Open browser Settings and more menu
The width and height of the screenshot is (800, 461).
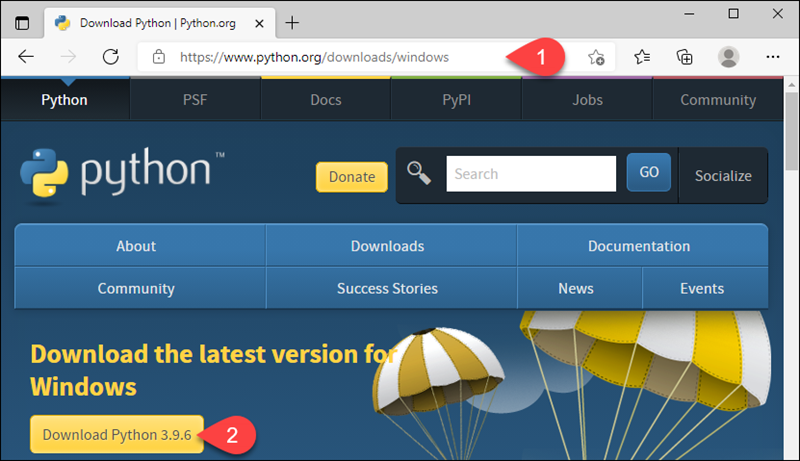click(x=773, y=57)
